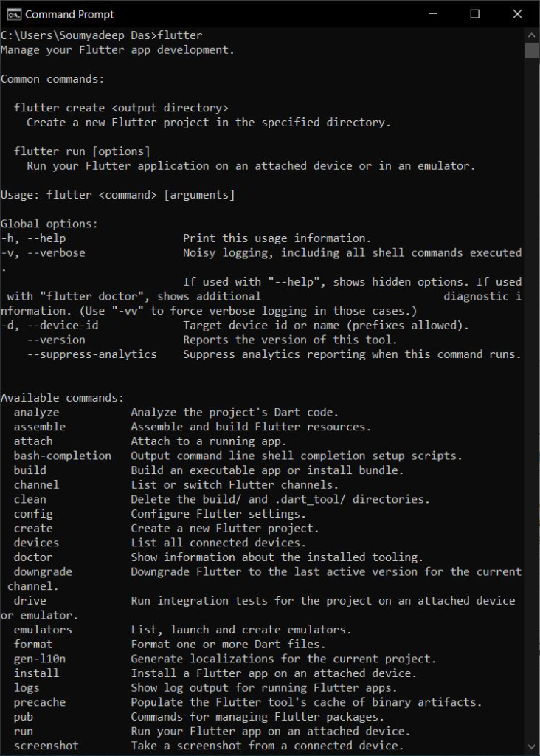This screenshot has height=756, width=540.
Task: Click the 'emulators' command entry
Action: 43,630
